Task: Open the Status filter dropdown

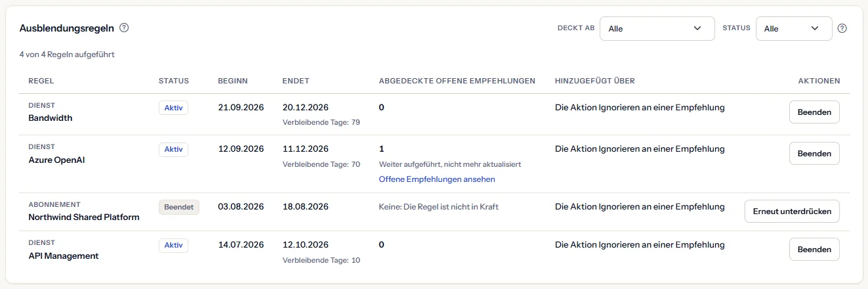Action: 794,28
